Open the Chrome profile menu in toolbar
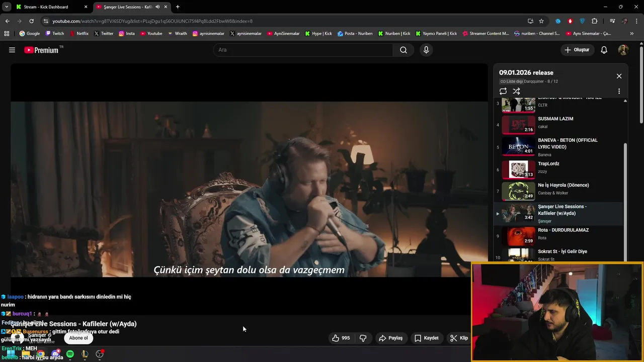Screen dimensions: 644x362 point(624,21)
